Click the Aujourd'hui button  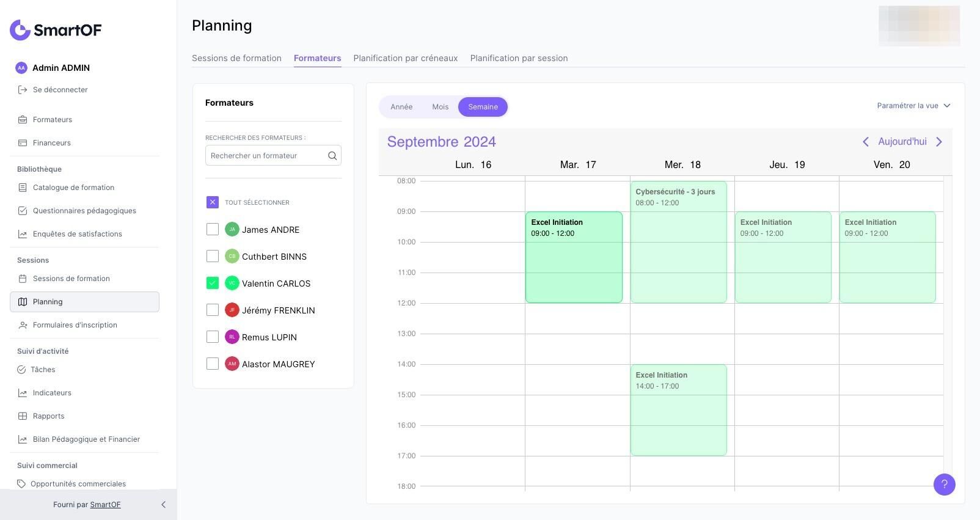(902, 142)
